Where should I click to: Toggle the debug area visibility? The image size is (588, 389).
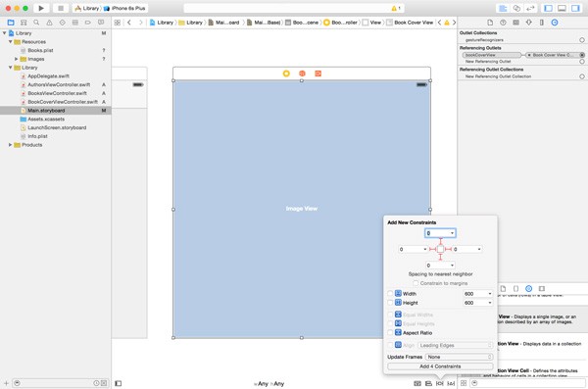click(x=562, y=8)
